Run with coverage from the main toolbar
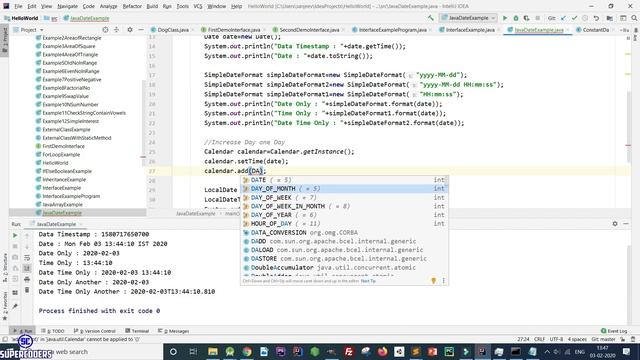The height and width of the screenshot is (360, 640). click(526, 18)
